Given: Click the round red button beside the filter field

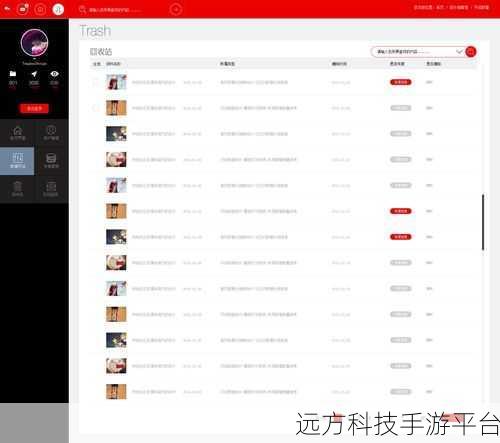Looking at the screenshot, I should 471,52.
